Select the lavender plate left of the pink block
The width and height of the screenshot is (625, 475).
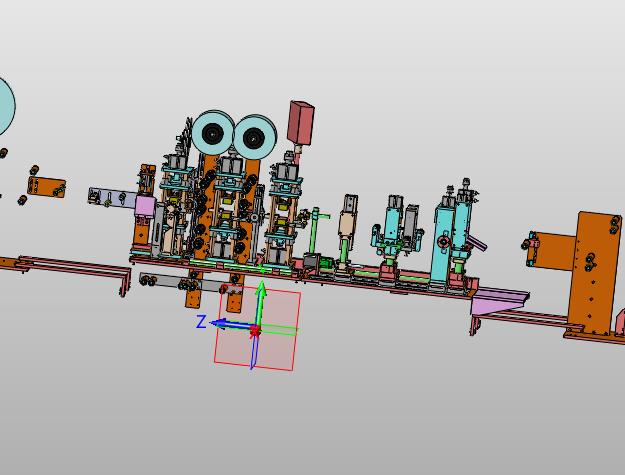point(112,198)
